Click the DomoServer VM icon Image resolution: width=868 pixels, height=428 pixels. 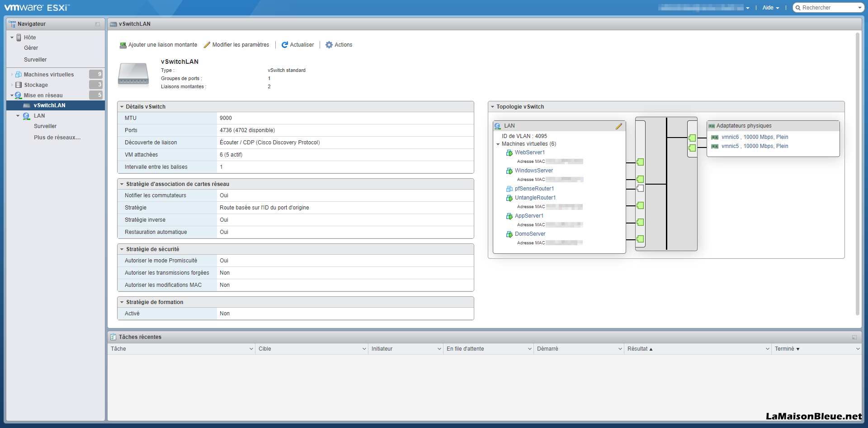coord(509,234)
